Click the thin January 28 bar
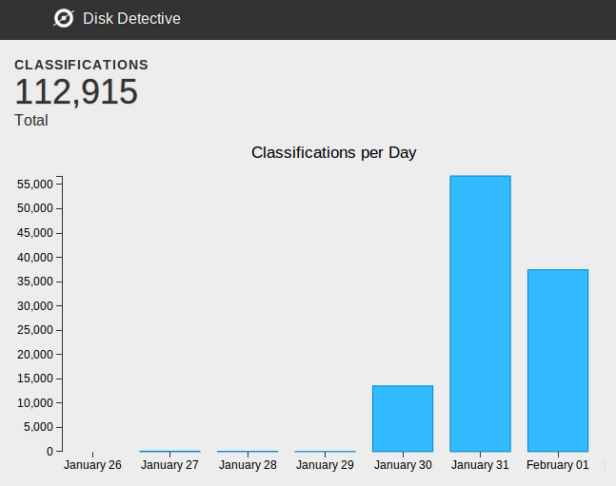 point(247,451)
